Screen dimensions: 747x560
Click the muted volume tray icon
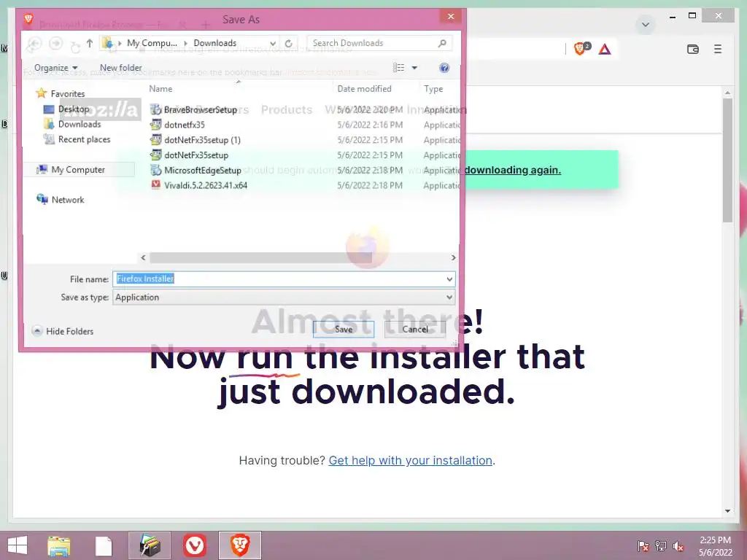pos(678,546)
